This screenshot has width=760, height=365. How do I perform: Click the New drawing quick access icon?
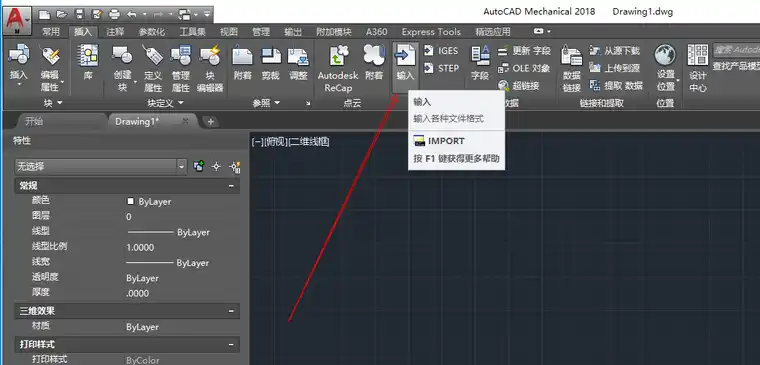point(44,14)
